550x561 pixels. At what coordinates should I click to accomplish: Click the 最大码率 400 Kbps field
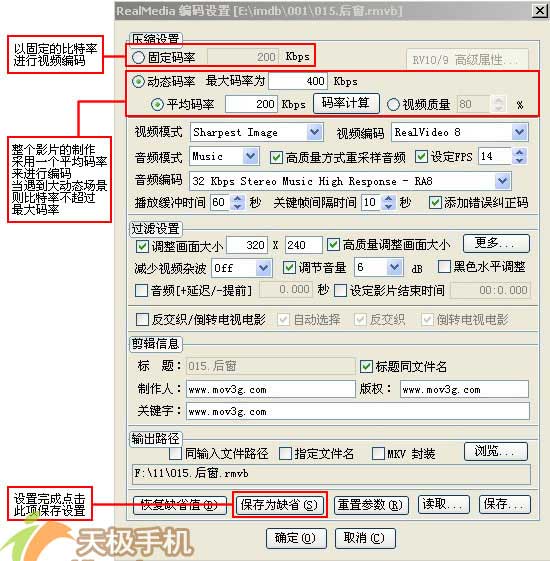pyautogui.click(x=298, y=81)
